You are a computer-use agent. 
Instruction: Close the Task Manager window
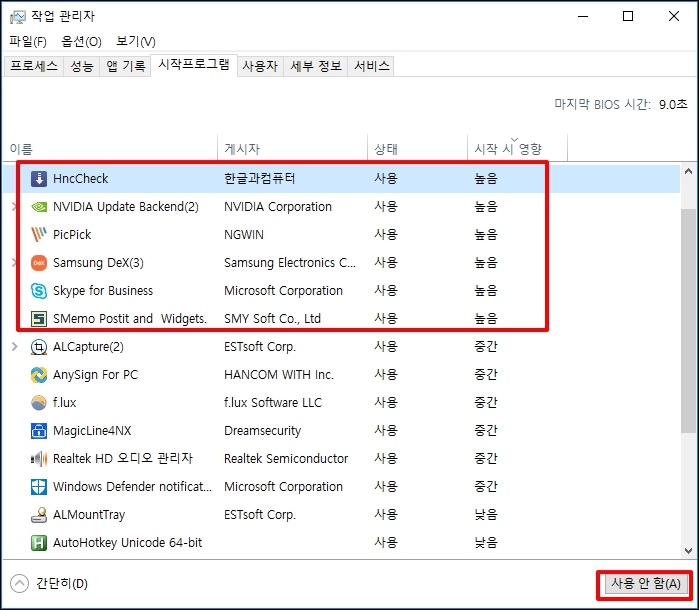pos(674,16)
